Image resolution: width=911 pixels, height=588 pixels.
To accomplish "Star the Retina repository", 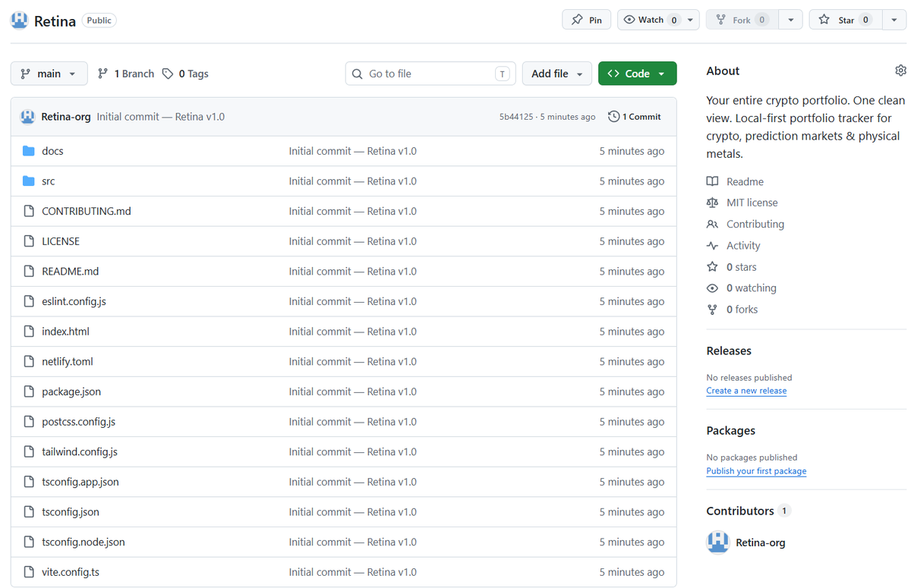I will pyautogui.click(x=846, y=20).
